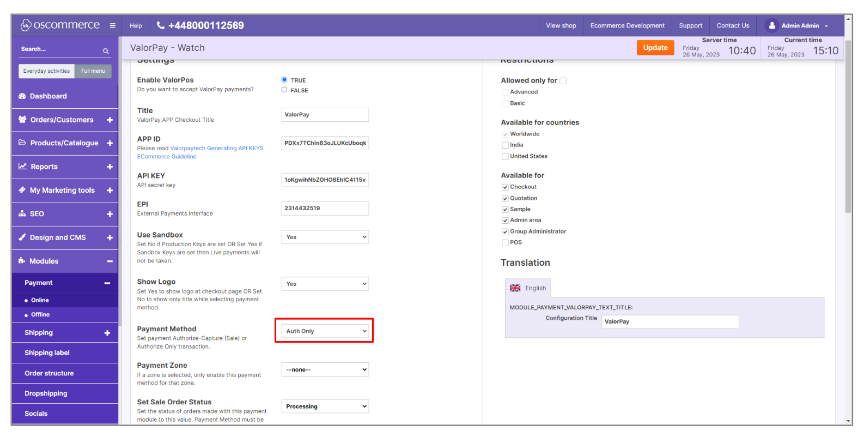
Task: Toggle the Worldwide country checkbox
Action: tap(505, 134)
